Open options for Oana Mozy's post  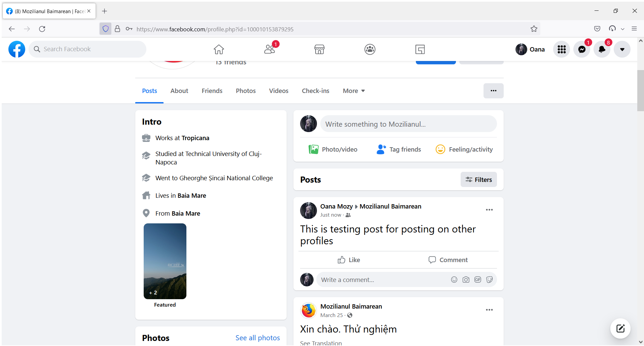(x=489, y=210)
